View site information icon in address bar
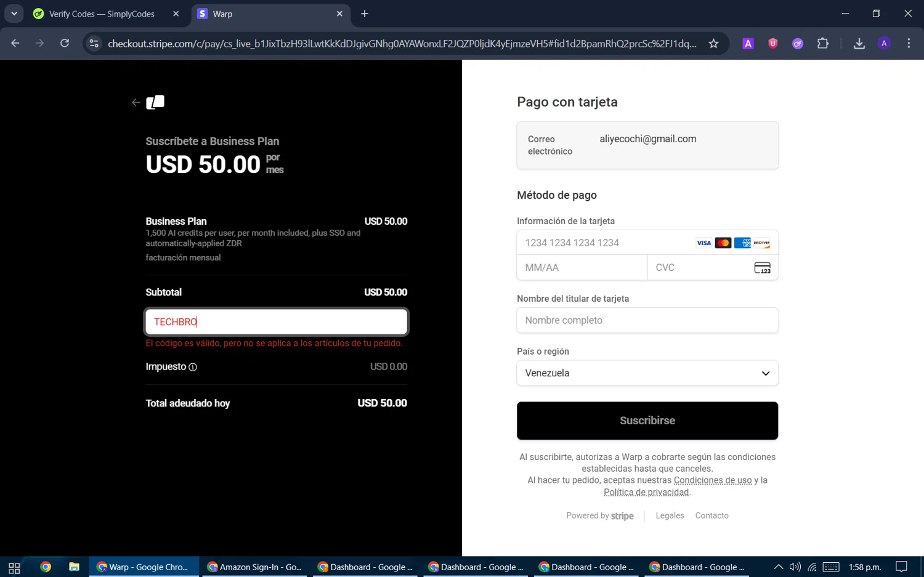Screen dimensions: 924x577 [94, 43]
